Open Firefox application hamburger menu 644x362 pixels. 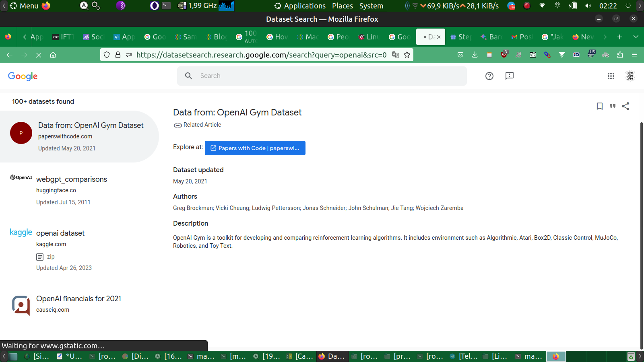point(634,55)
